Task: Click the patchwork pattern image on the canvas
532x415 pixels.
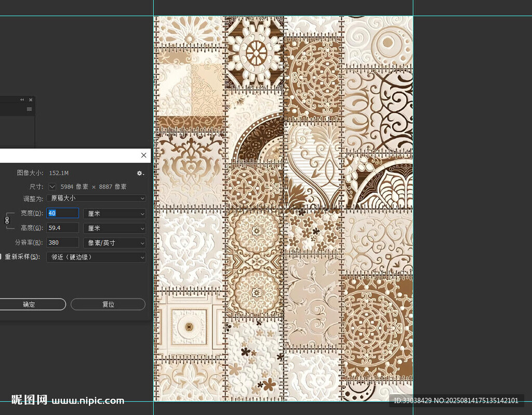Action: [283, 208]
